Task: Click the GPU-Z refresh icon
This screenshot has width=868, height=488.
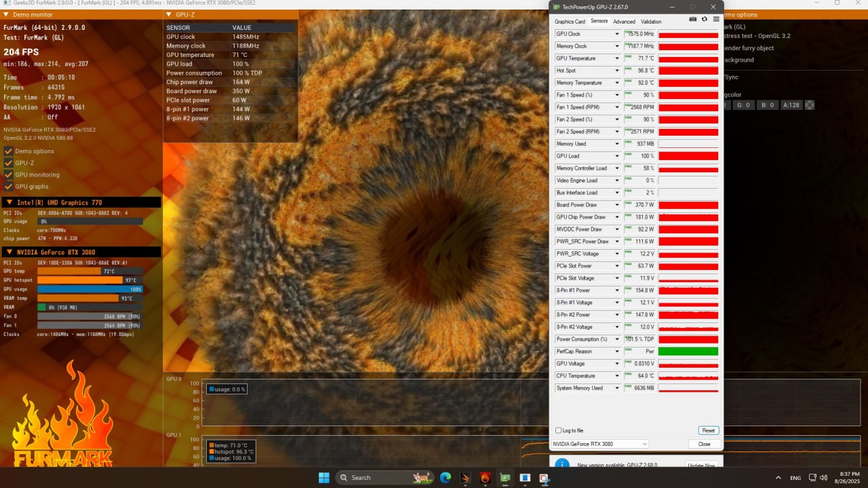Action: (705, 19)
